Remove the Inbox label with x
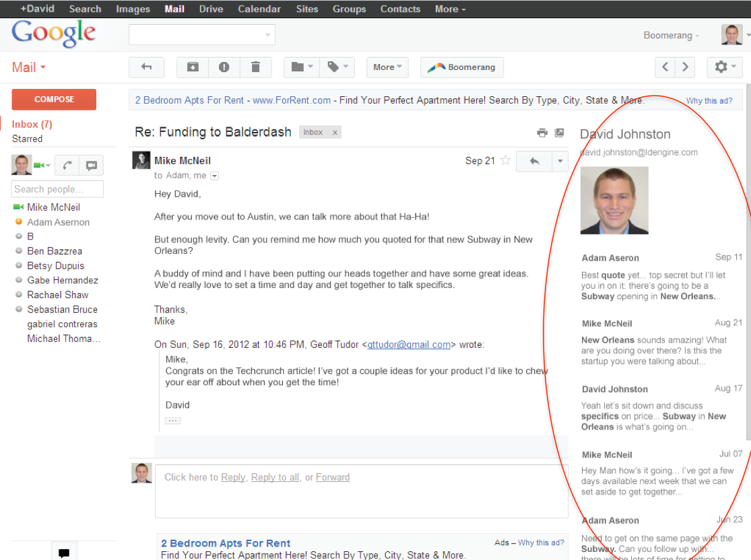This screenshot has width=751, height=560. (x=335, y=133)
